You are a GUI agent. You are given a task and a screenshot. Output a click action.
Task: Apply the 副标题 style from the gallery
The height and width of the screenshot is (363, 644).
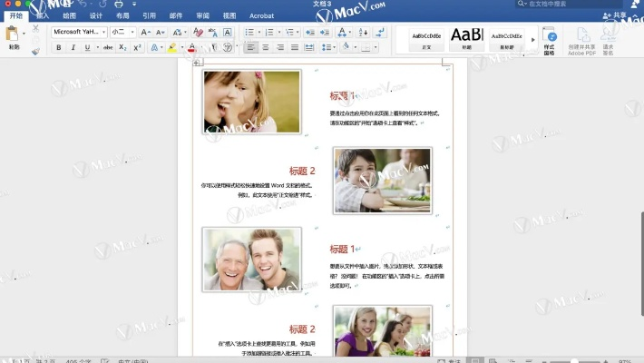click(x=507, y=40)
